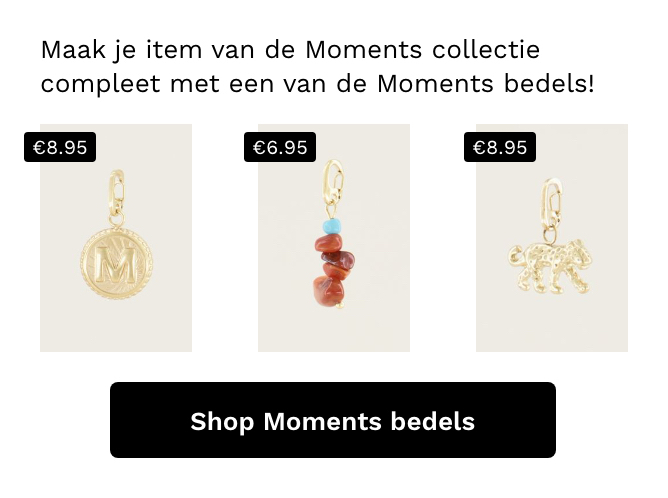This screenshot has width=668, height=498.
Task: Open the gold leopard charm product
Action: coord(552,238)
